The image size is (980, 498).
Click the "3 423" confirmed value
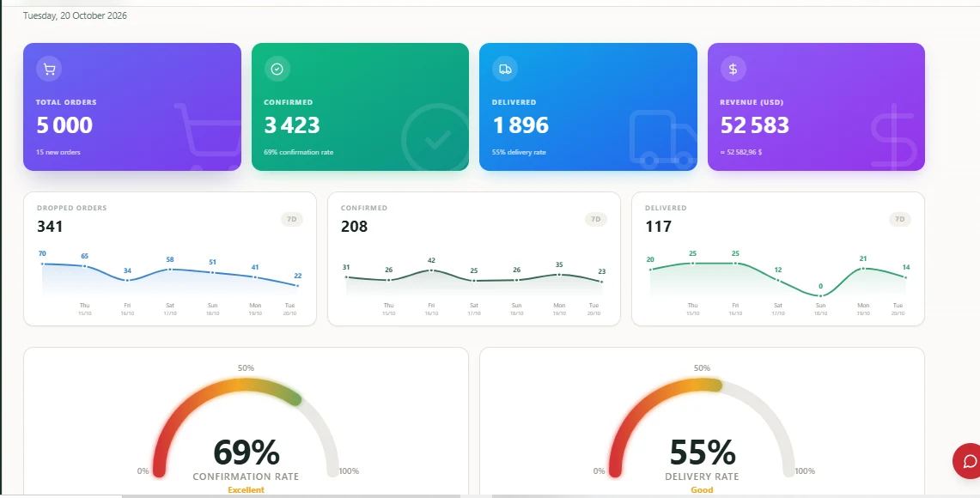point(292,125)
